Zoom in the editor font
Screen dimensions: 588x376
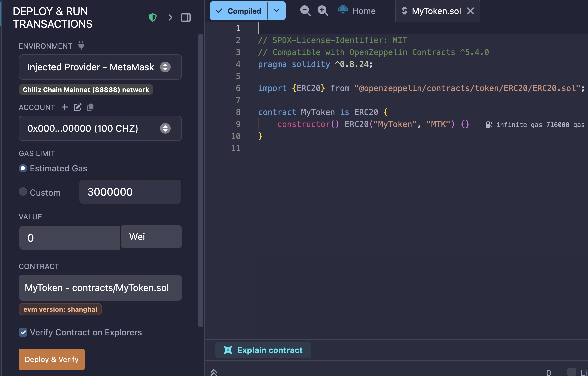click(322, 11)
